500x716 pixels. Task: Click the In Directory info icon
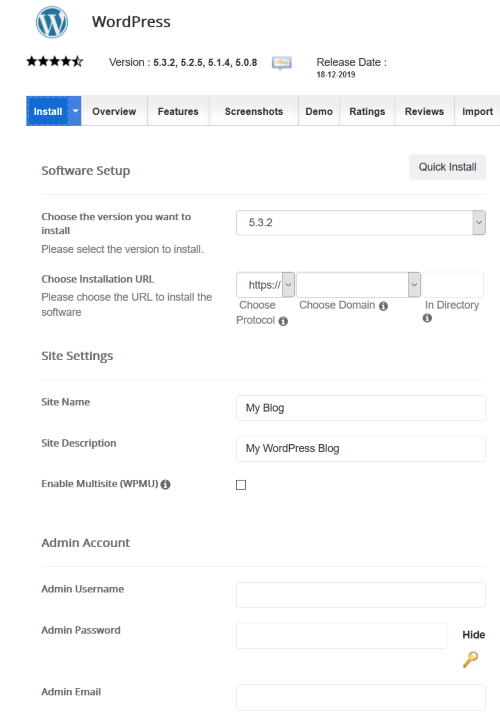tap(427, 318)
